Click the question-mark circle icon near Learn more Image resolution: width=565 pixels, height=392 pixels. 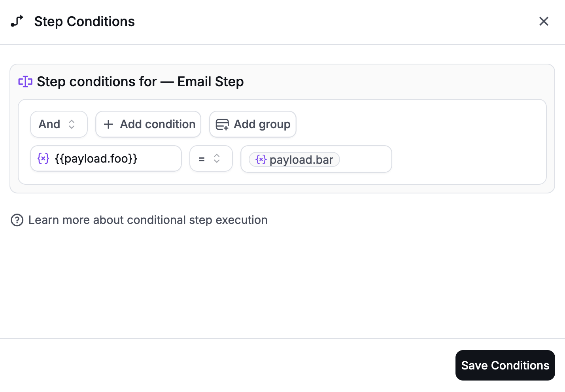pos(17,220)
